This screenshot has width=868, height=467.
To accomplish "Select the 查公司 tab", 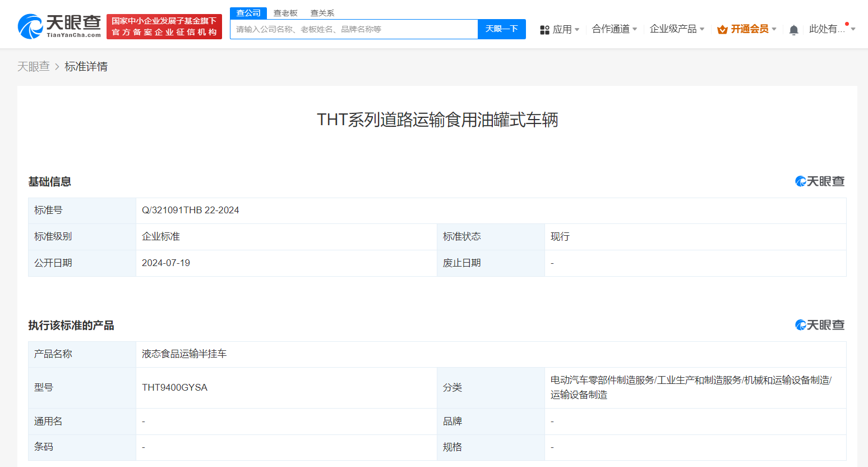I will tap(248, 12).
